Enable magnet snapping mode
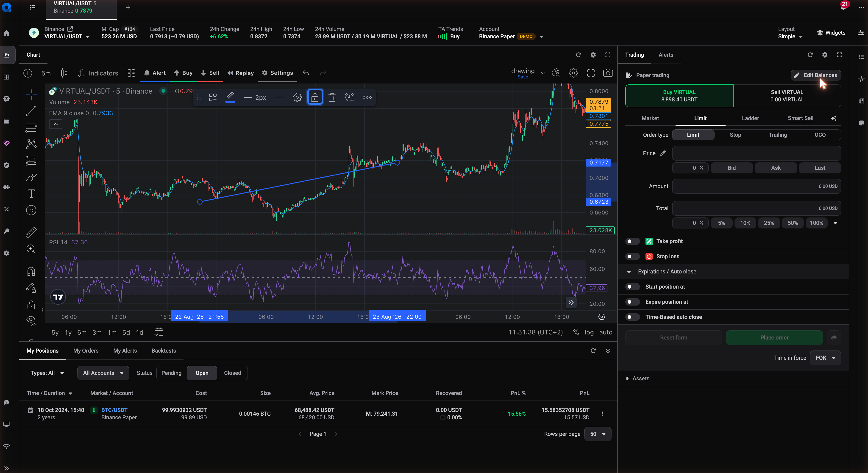The height and width of the screenshot is (473, 868). tap(31, 271)
